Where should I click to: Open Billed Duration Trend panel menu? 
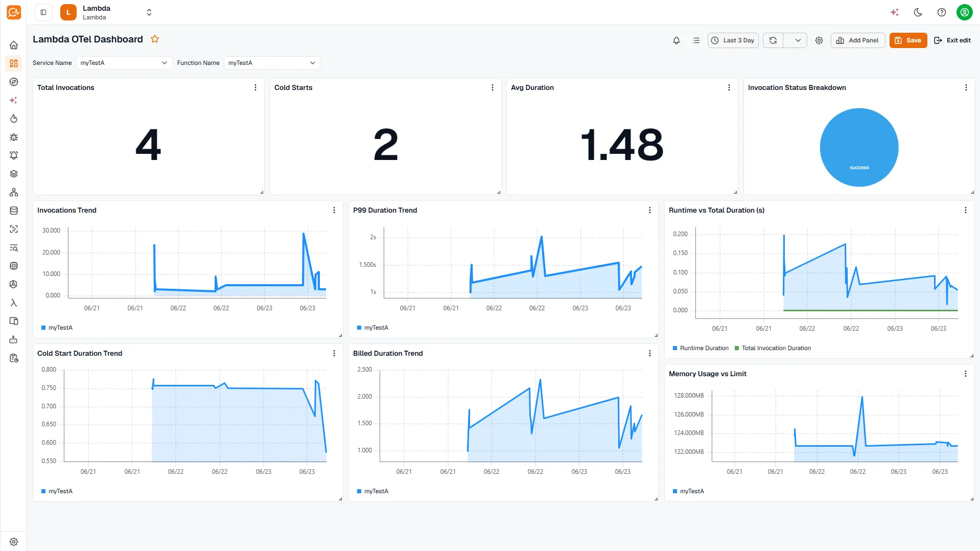pos(650,353)
